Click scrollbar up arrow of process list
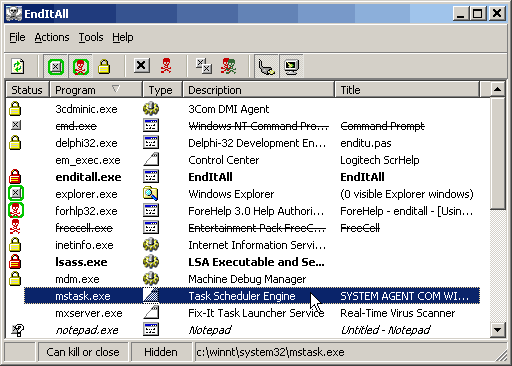Image resolution: width=512 pixels, height=366 pixels. (x=497, y=89)
